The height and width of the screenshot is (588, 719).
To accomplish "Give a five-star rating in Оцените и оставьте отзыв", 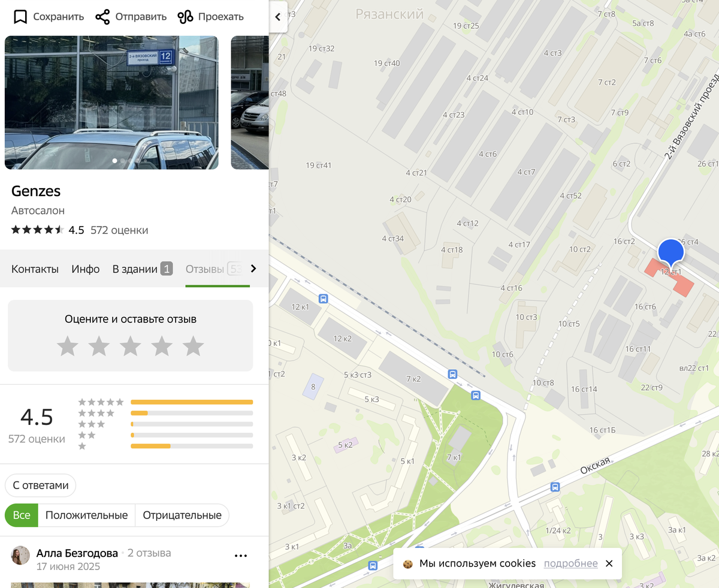I will coord(192,346).
